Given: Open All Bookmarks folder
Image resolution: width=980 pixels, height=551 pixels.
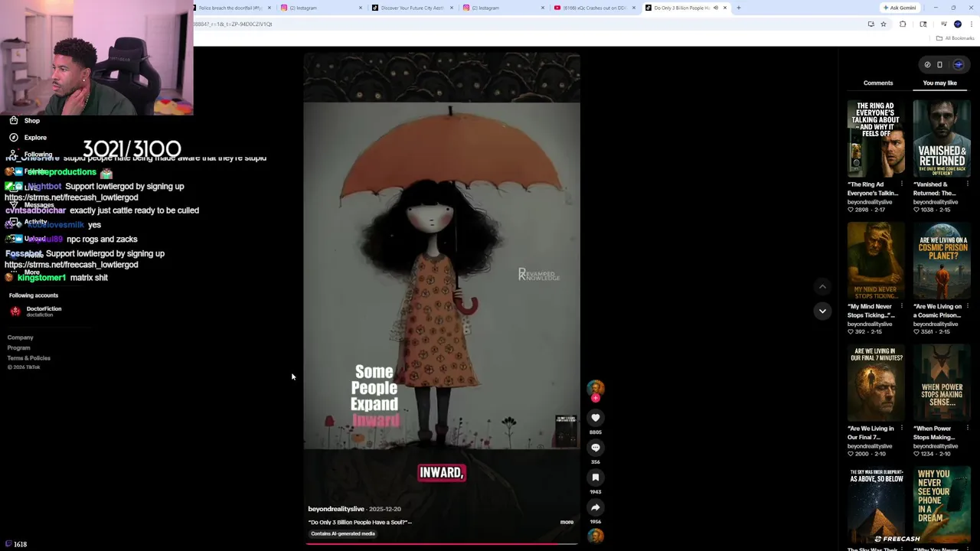Looking at the screenshot, I should point(955,38).
